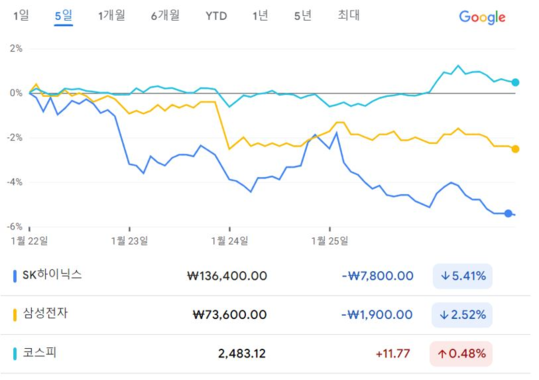Click the blue SK하이닉스 legend color bar
The image size is (539, 380).
click(x=15, y=276)
